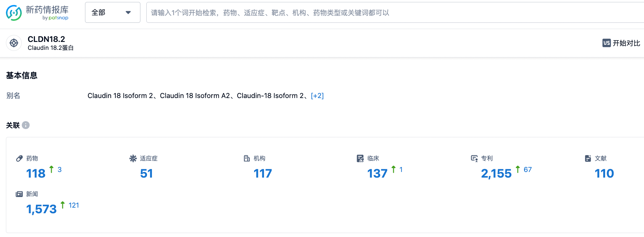This screenshot has width=644, height=237.
Task: Click the 新闻 newspaper icon
Action: click(x=19, y=194)
